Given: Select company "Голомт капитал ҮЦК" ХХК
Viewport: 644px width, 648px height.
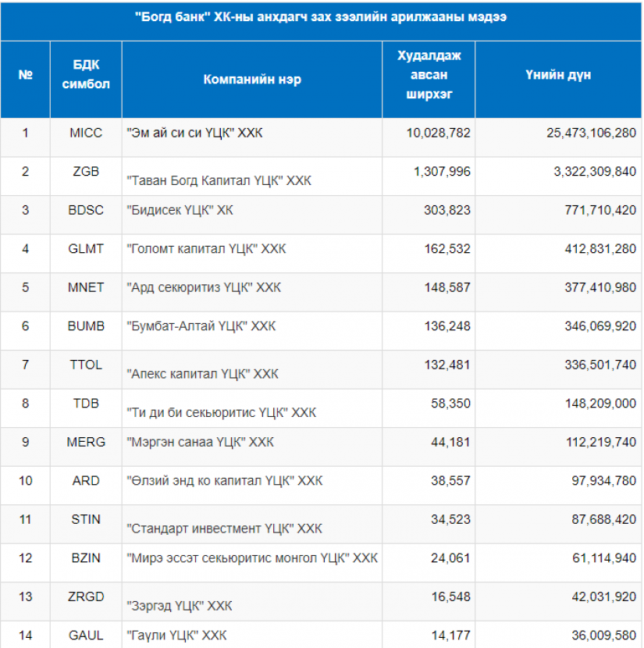Looking at the screenshot, I should (x=206, y=249).
